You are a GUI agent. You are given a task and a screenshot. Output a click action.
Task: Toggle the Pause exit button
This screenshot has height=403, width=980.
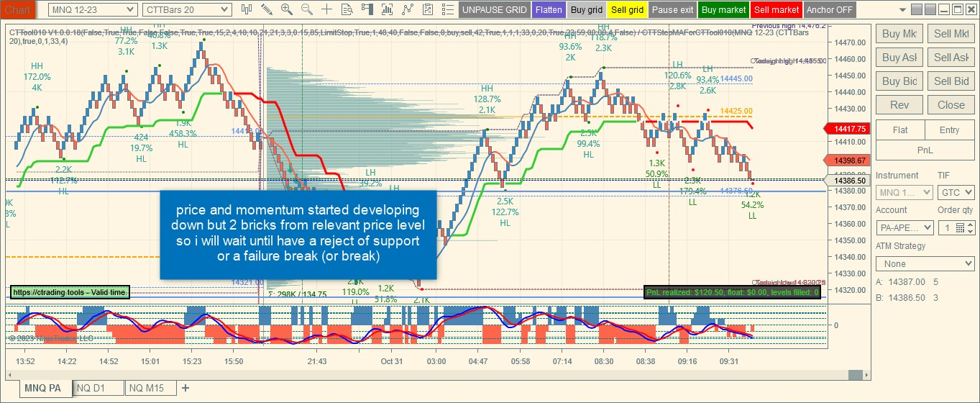[673, 10]
